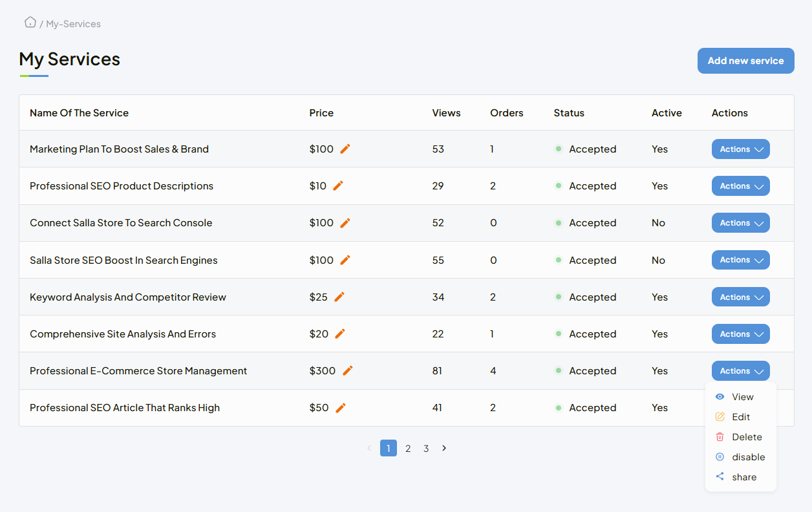The width and height of the screenshot is (812, 512).
Task: Choose View from the actions menu
Action: tap(742, 397)
